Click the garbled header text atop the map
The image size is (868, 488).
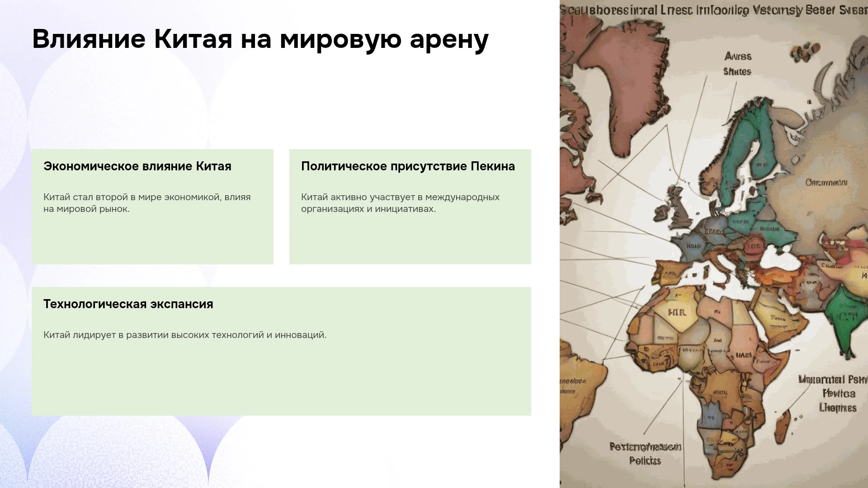coord(714,10)
